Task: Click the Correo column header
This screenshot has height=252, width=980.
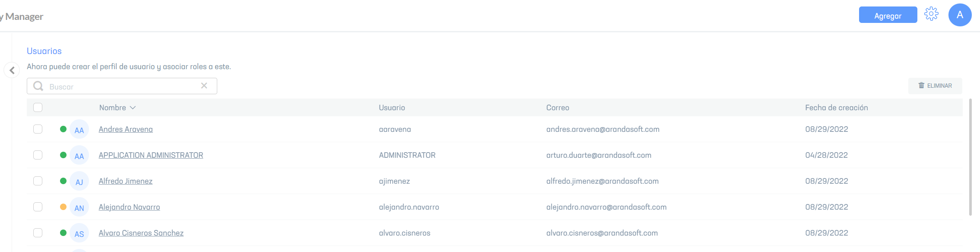Action: (x=558, y=108)
